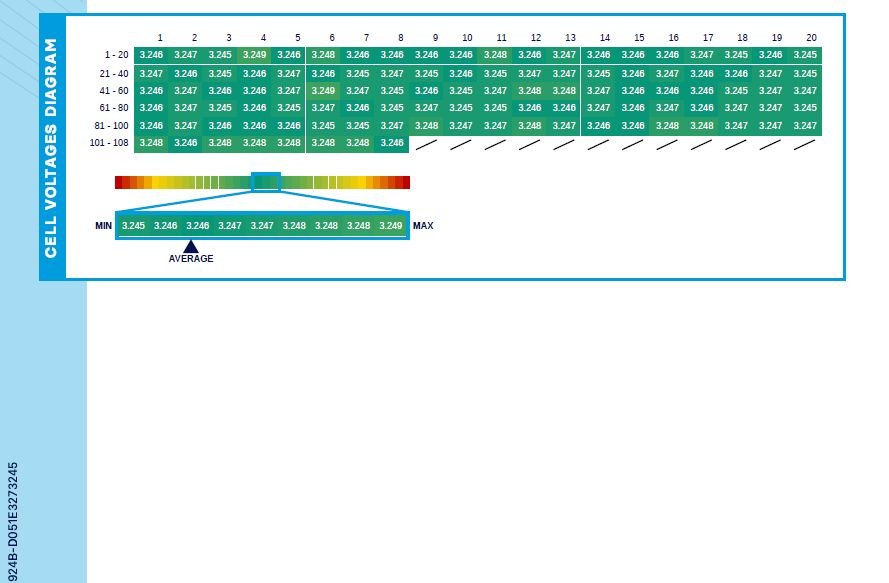Select the row label 1 - 20
The width and height of the screenshot is (889, 583).
(x=115, y=55)
